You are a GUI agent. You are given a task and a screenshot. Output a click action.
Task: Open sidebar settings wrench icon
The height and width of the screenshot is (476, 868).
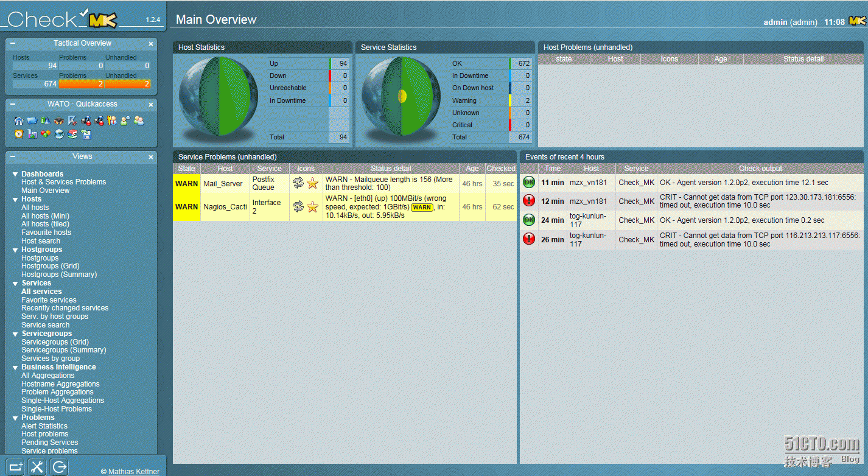38,467
